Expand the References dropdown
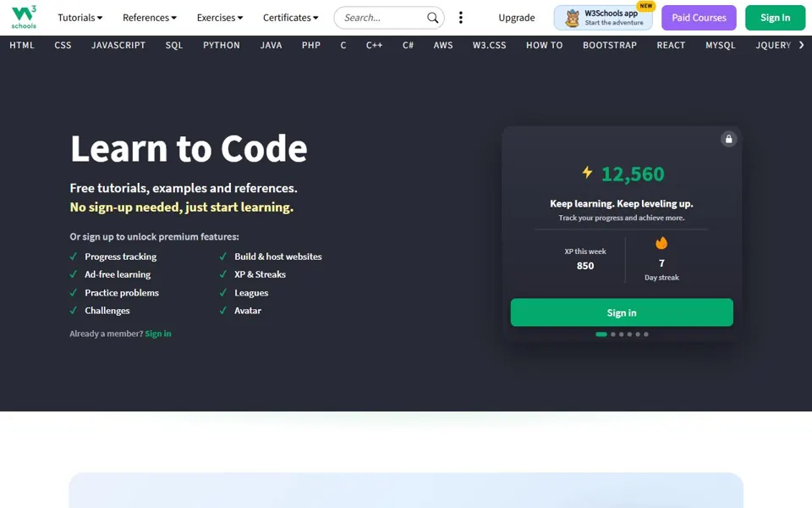Image resolution: width=812 pixels, height=508 pixels. (x=150, y=18)
